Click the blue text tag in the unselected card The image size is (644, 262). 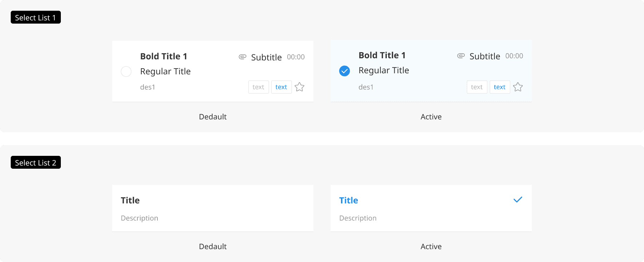pyautogui.click(x=281, y=87)
